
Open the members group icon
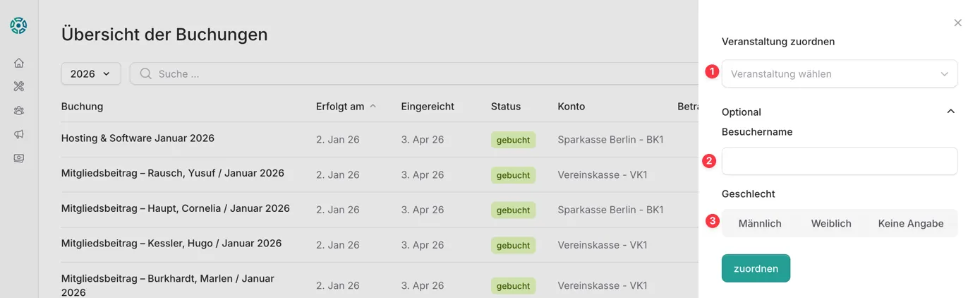click(x=19, y=110)
